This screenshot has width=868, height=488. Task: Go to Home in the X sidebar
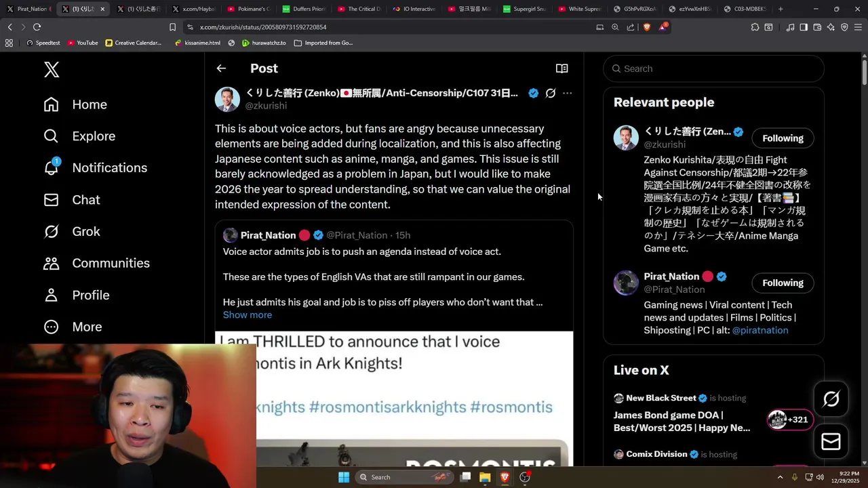coord(75,104)
